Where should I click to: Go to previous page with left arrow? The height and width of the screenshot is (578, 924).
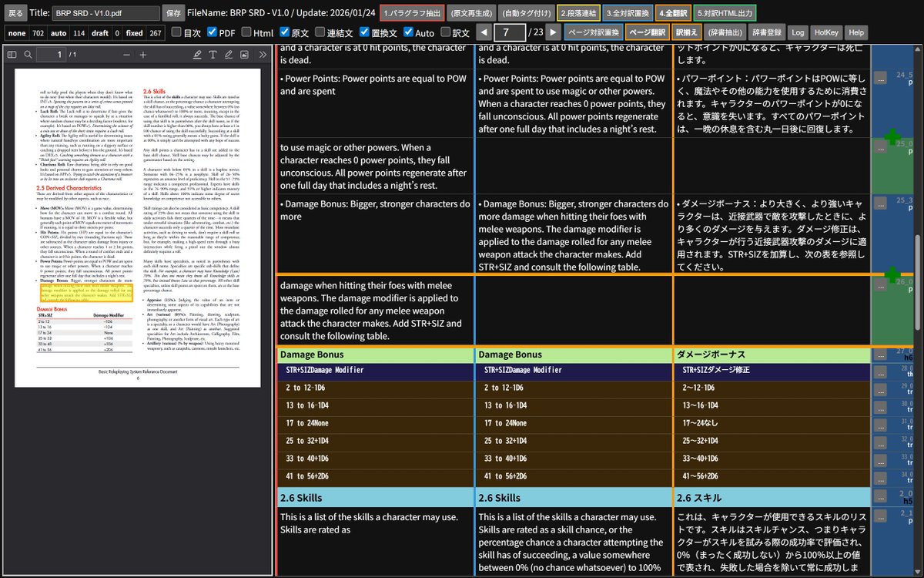click(483, 32)
